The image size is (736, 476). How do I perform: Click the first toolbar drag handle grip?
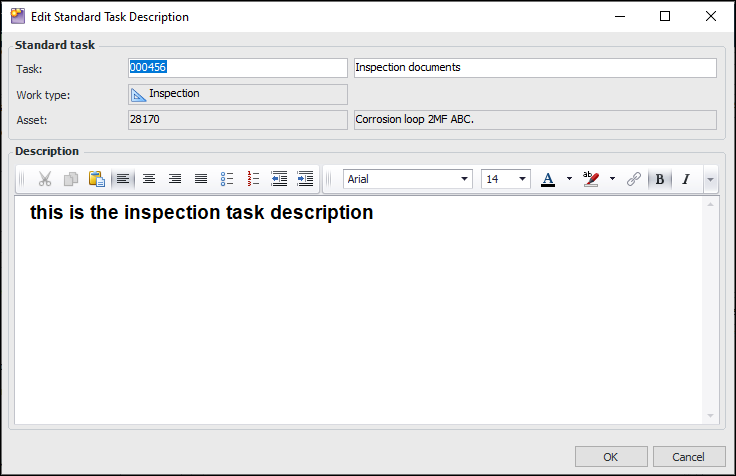pyautogui.click(x=22, y=179)
